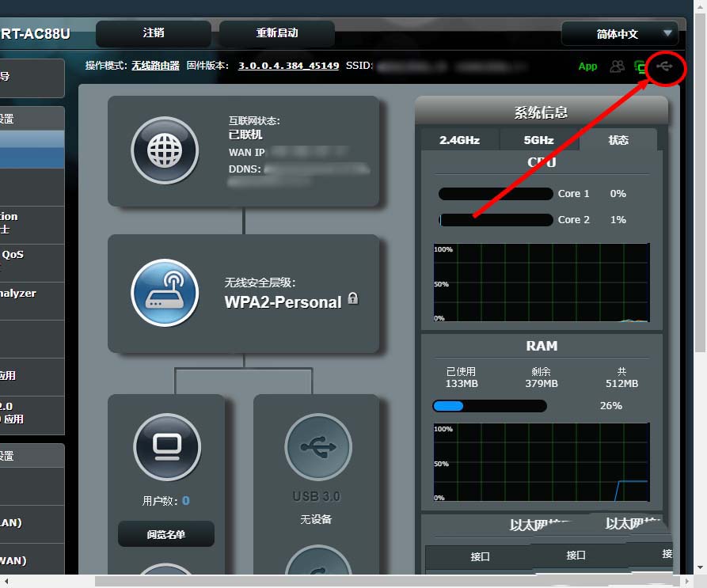707x588 pixels.
Task: Click the WPA2-Personal security level text
Action: coord(283,302)
